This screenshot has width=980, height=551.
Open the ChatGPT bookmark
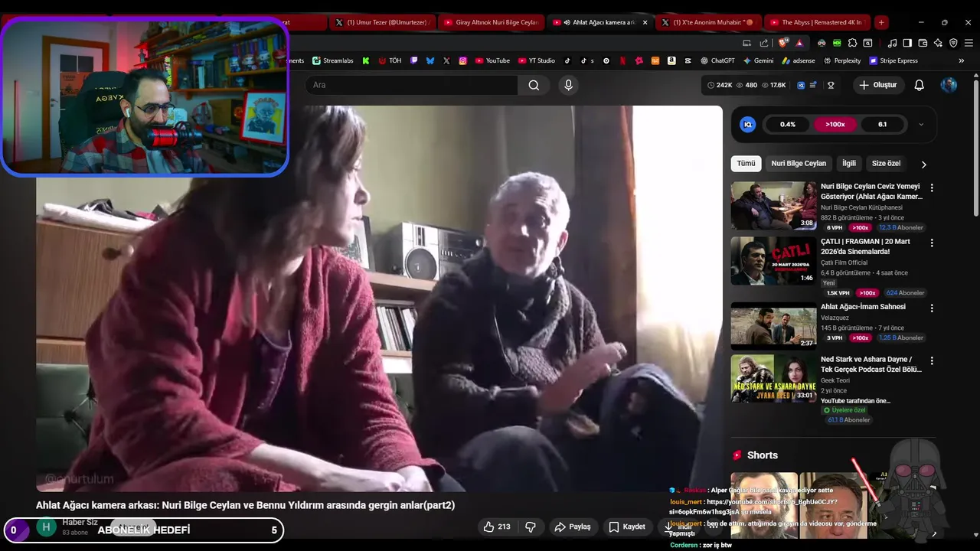tap(717, 60)
